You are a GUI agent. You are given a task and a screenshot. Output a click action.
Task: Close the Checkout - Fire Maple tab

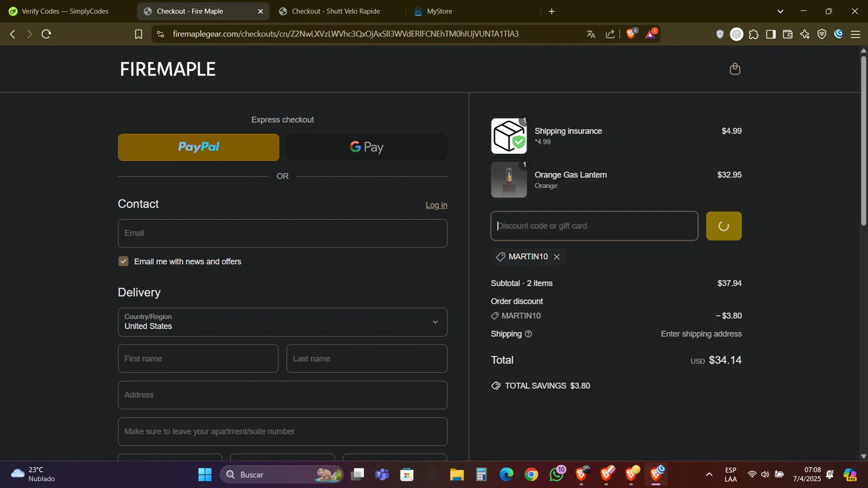pos(260,11)
